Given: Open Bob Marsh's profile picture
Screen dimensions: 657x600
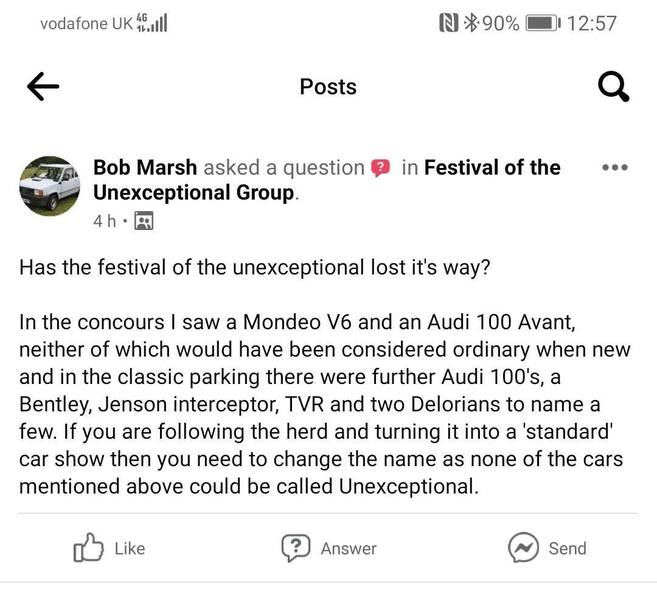Looking at the screenshot, I should [x=50, y=187].
